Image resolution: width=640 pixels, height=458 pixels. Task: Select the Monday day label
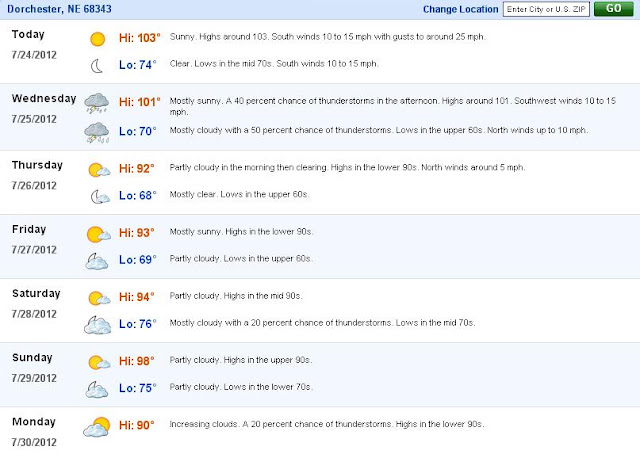34,421
